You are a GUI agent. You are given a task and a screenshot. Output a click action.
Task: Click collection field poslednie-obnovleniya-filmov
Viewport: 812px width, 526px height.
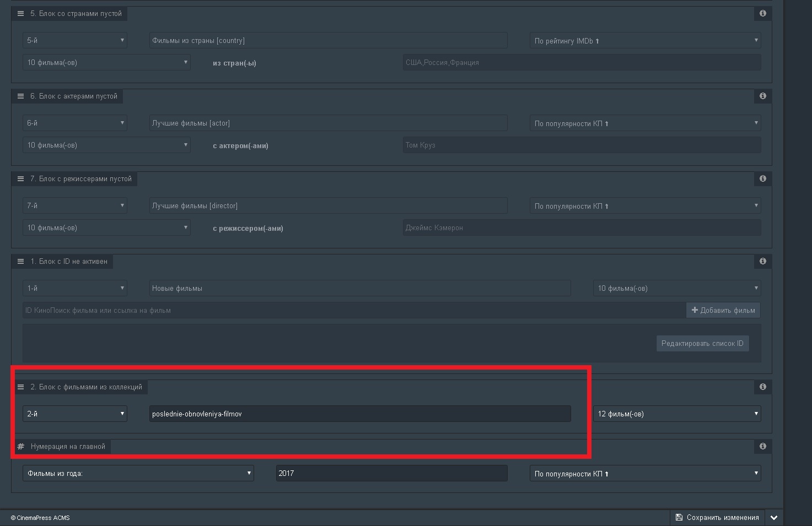pos(360,414)
